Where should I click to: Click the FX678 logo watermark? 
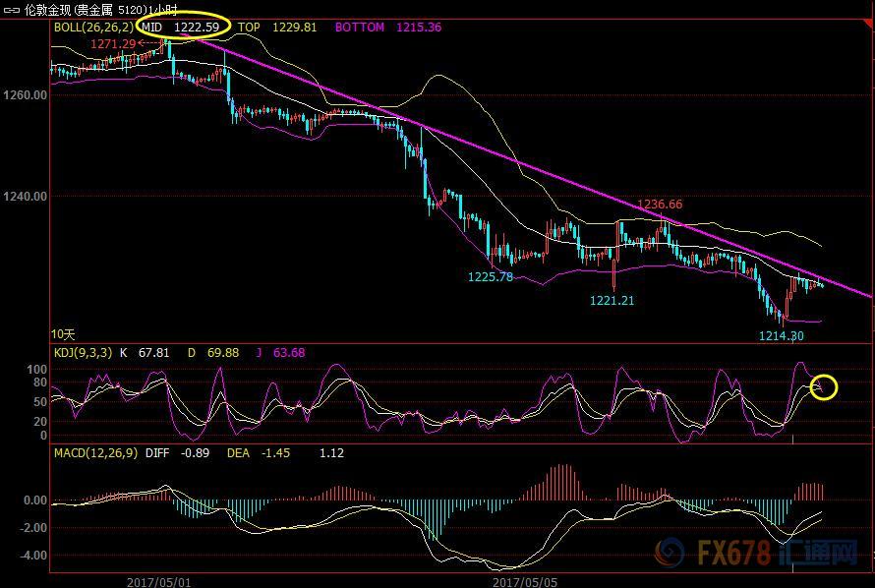coord(757,553)
